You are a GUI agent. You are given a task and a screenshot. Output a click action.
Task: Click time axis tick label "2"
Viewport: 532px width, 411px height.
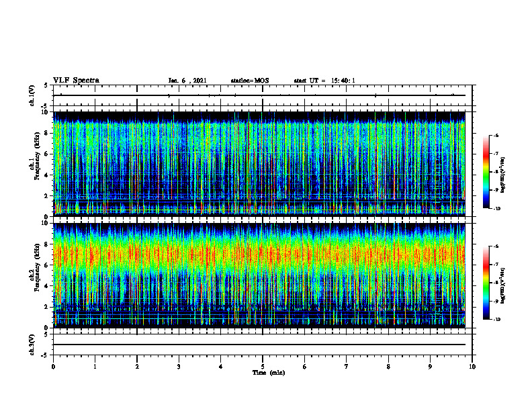point(137,367)
